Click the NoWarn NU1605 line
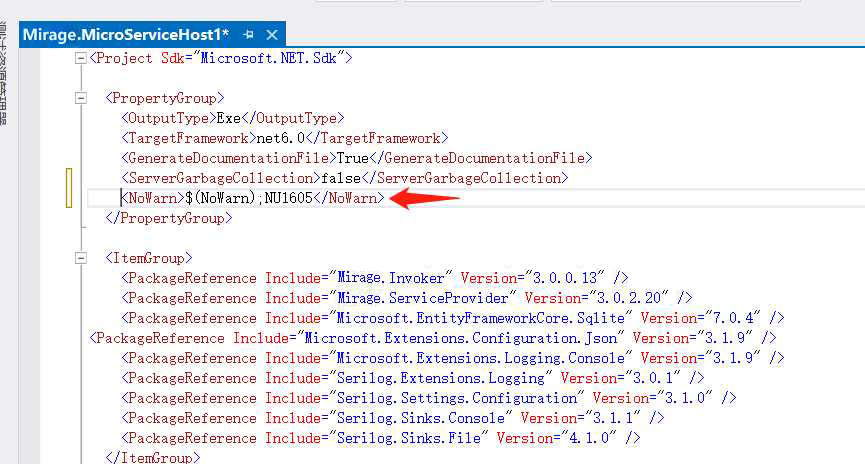865x464 pixels. pyautogui.click(x=253, y=198)
